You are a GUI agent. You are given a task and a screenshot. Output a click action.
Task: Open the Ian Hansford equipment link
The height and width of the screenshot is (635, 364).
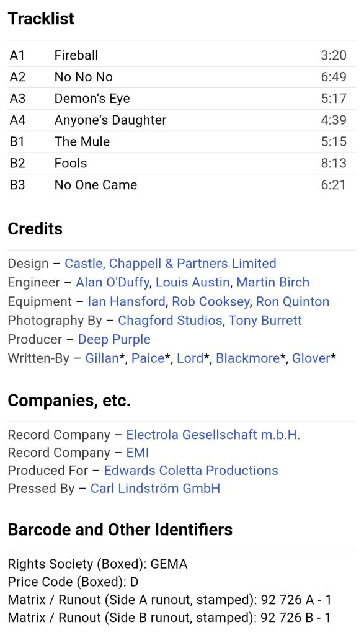pyautogui.click(x=127, y=301)
